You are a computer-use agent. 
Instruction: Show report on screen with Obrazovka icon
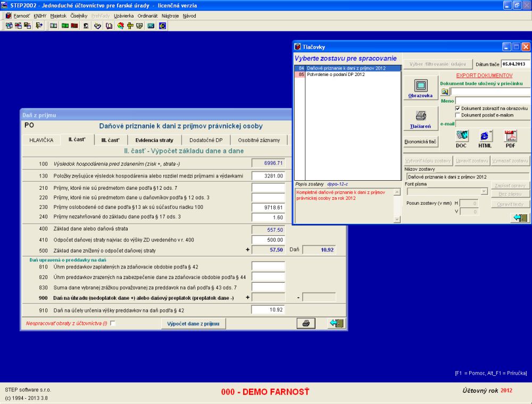(x=421, y=88)
